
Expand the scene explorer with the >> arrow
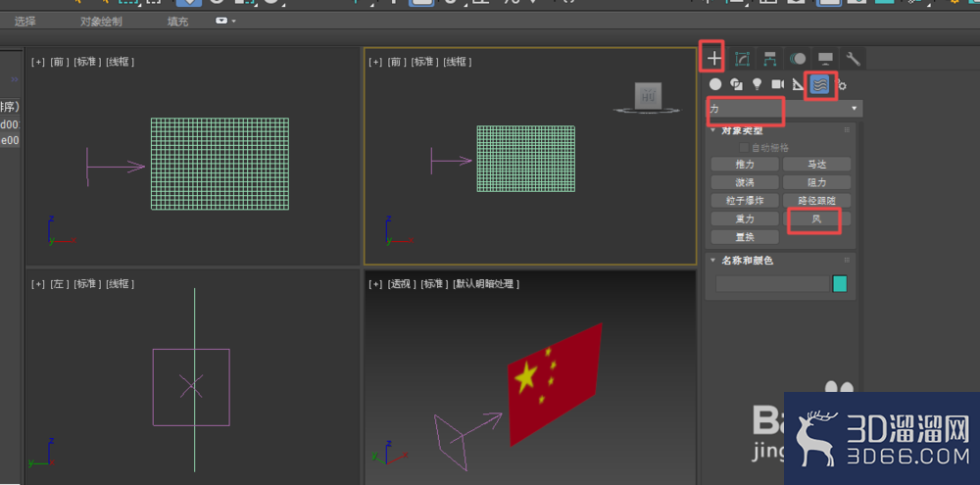point(15,80)
